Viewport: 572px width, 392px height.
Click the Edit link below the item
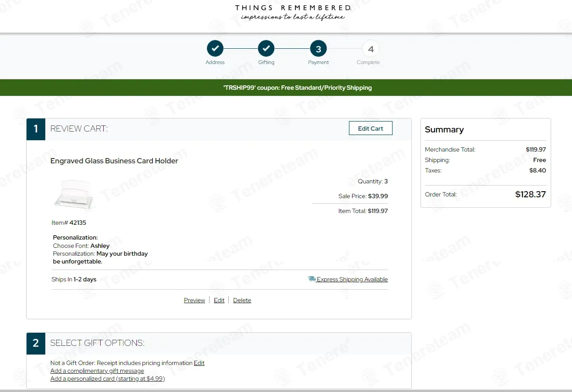click(219, 300)
